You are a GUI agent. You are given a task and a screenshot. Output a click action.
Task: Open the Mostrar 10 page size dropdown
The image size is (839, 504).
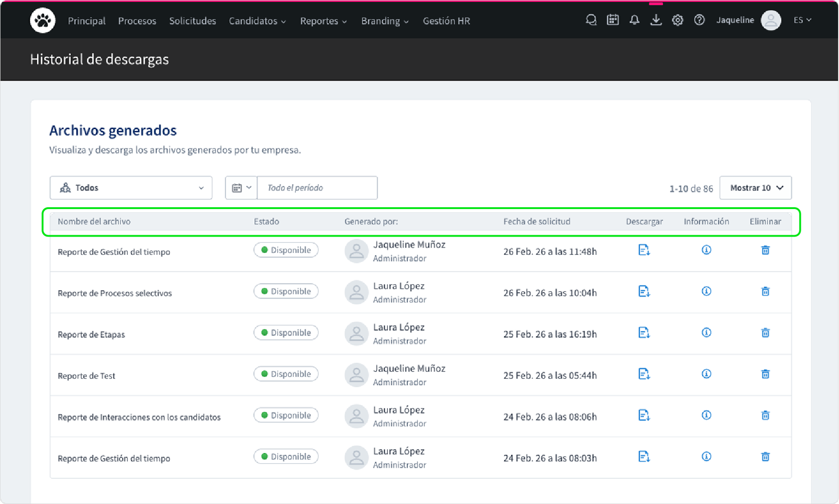755,188
